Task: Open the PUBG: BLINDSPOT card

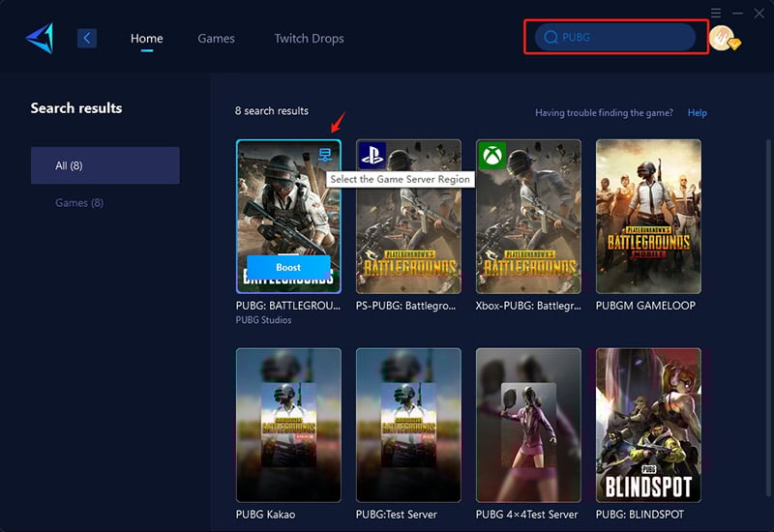Action: click(648, 426)
